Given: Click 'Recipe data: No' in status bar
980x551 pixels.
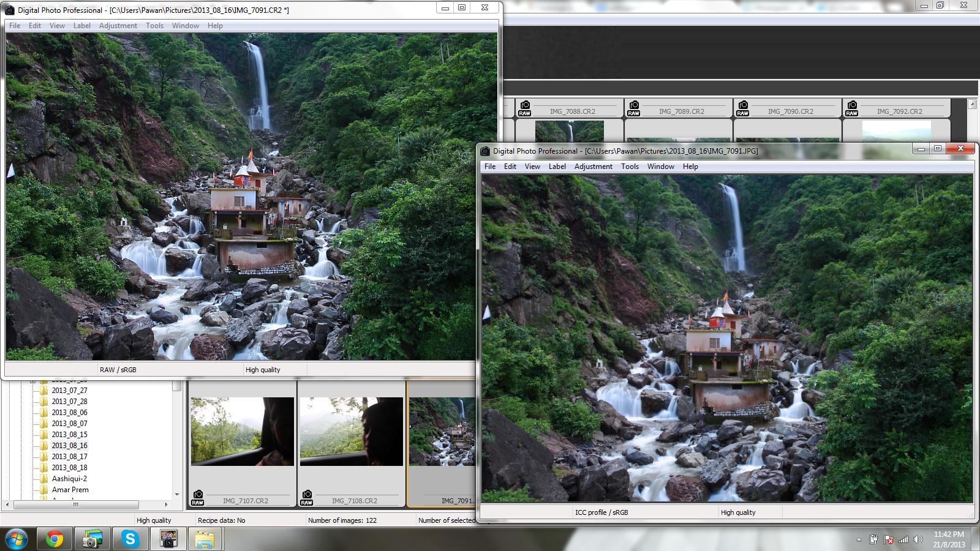Looking at the screenshot, I should (221, 520).
